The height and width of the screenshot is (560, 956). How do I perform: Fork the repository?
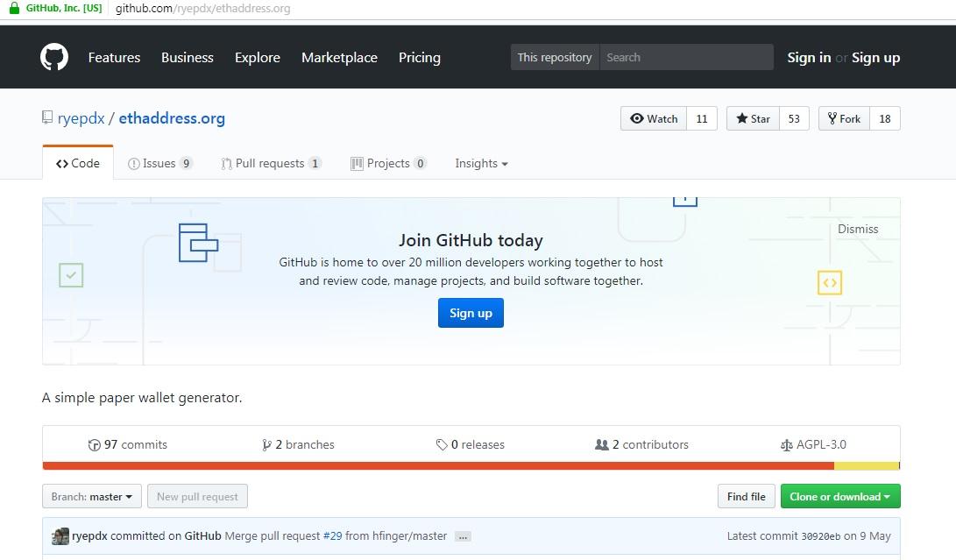click(844, 118)
